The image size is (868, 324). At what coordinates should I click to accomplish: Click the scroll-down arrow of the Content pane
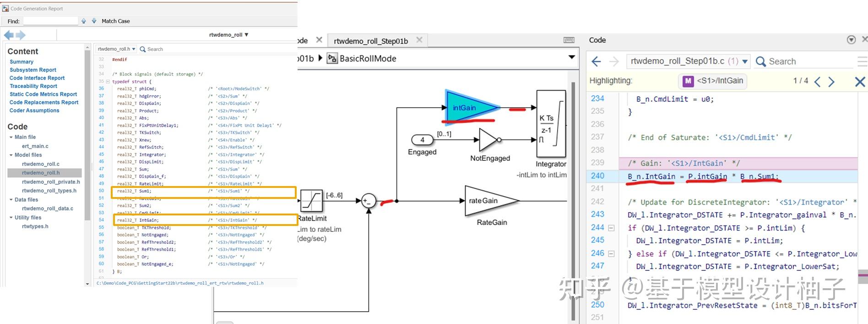[x=87, y=284]
